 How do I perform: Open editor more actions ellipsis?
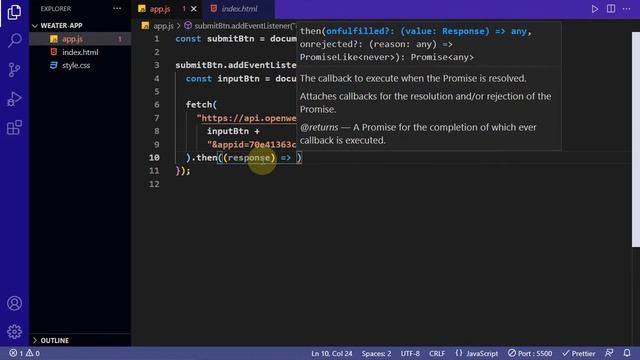click(x=627, y=9)
